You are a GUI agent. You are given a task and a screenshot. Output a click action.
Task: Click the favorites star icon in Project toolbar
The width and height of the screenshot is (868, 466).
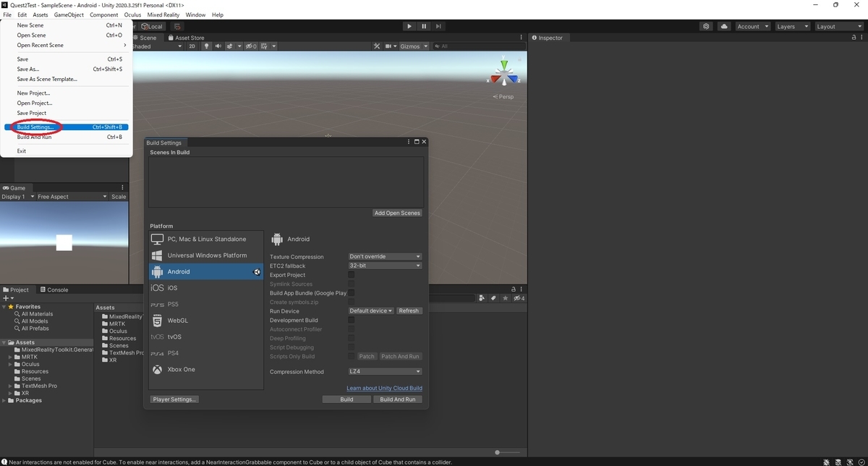(x=504, y=298)
